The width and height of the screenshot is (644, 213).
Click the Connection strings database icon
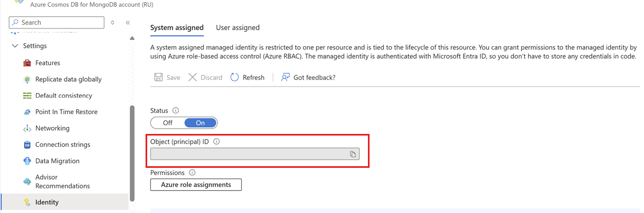(27, 145)
